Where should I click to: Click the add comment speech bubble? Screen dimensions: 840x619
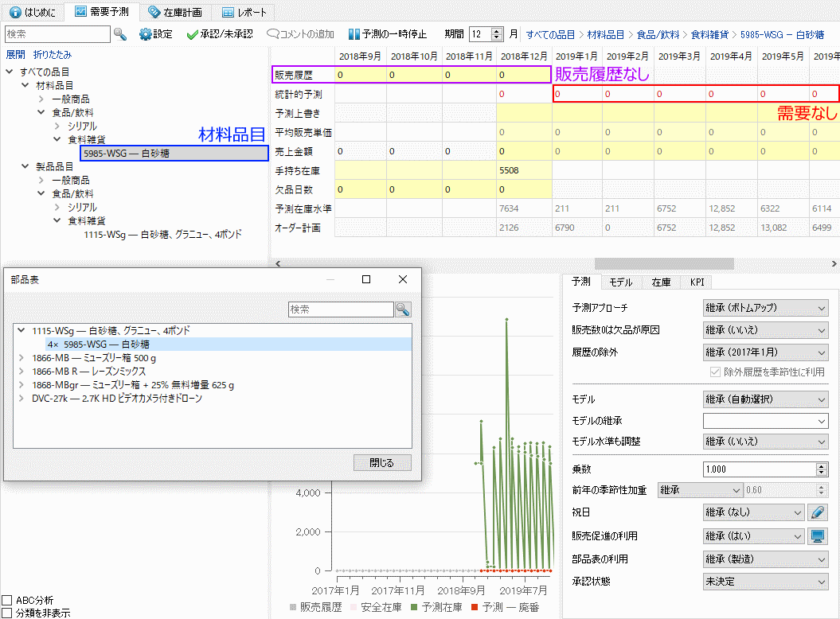click(272, 34)
